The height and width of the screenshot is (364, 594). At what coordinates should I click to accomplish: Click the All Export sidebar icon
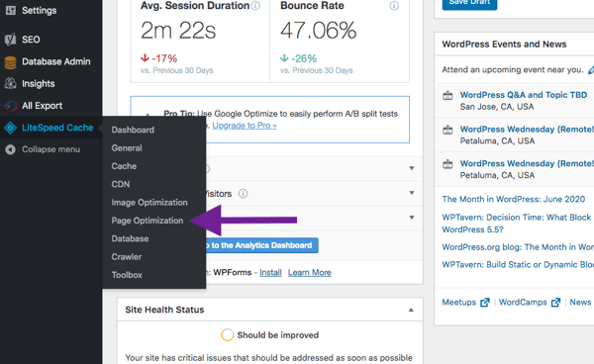coord(11,106)
